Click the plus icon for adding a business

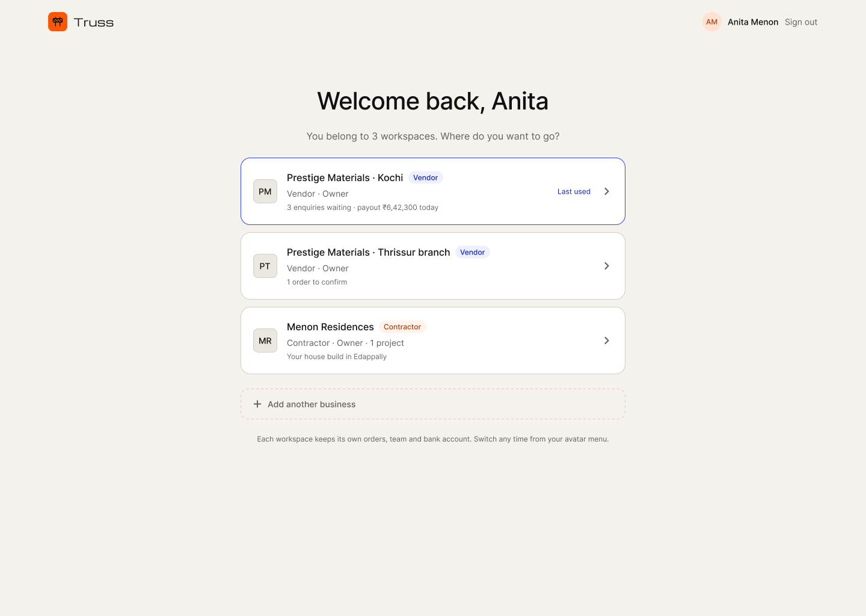(257, 404)
